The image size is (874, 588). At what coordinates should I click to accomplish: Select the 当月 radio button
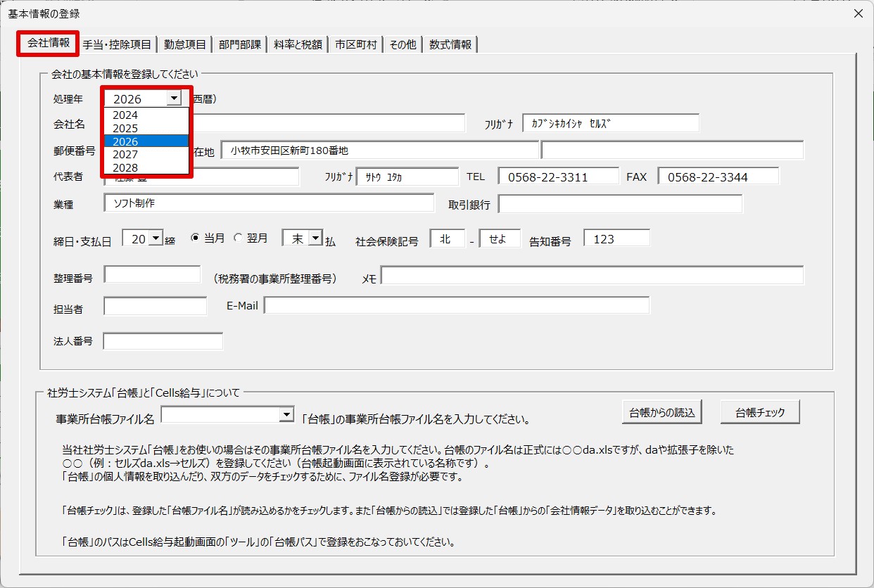196,238
